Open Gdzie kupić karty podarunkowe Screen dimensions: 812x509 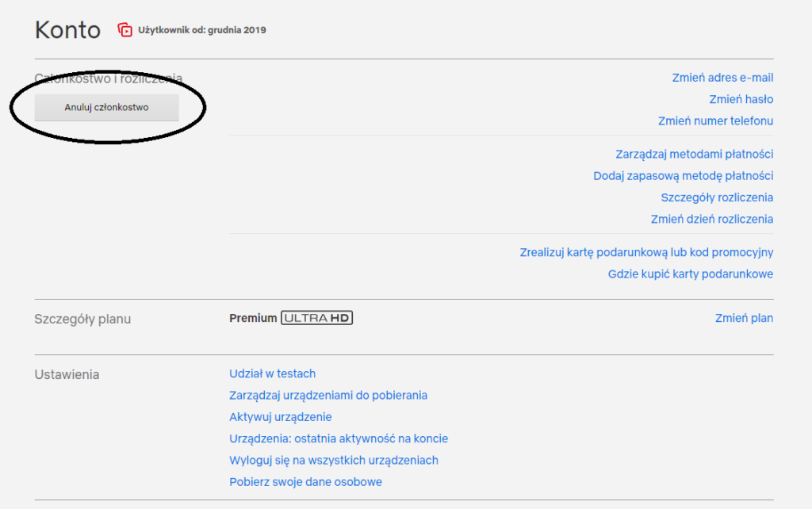(x=690, y=274)
